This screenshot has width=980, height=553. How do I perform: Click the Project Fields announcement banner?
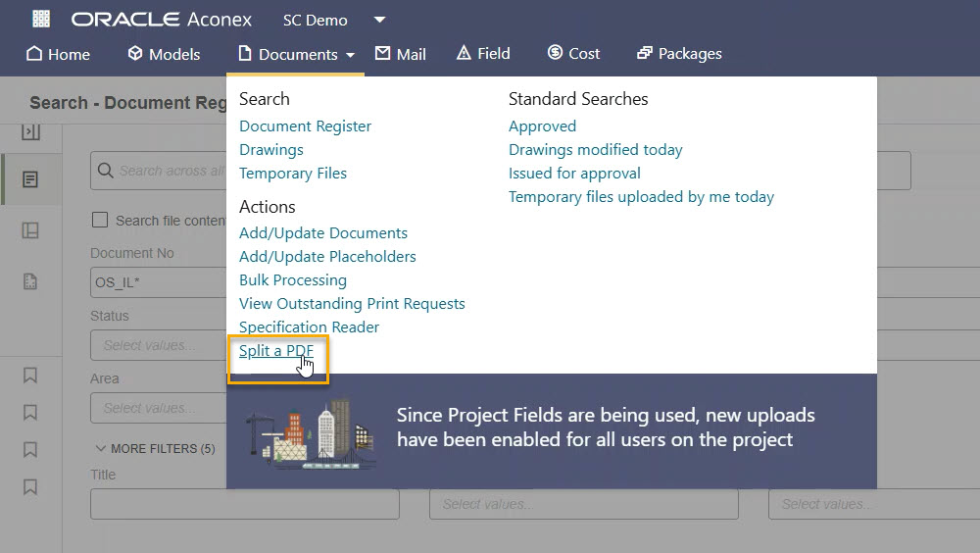coord(551,431)
